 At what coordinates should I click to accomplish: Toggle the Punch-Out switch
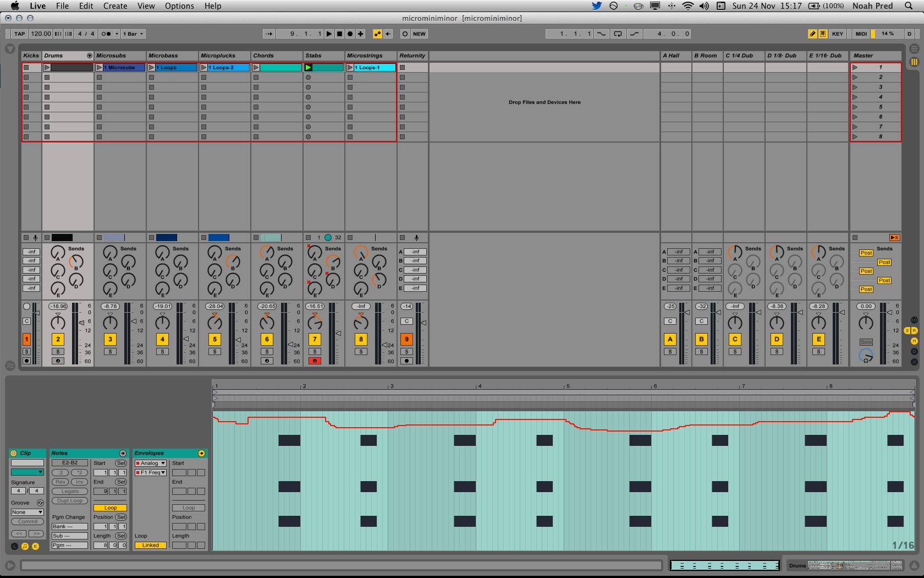point(634,34)
